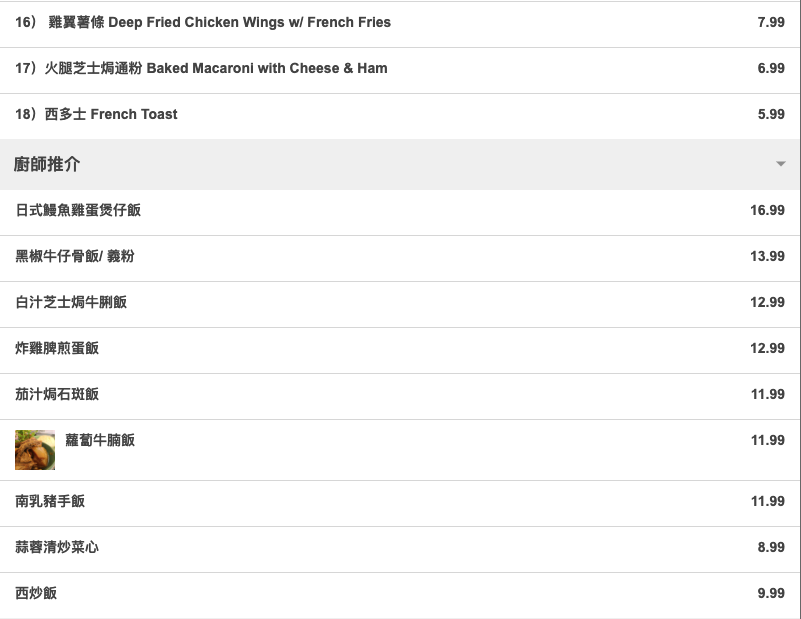
Task: Select 炸雞脾煎蛋飯 dish
Action: tap(57, 348)
